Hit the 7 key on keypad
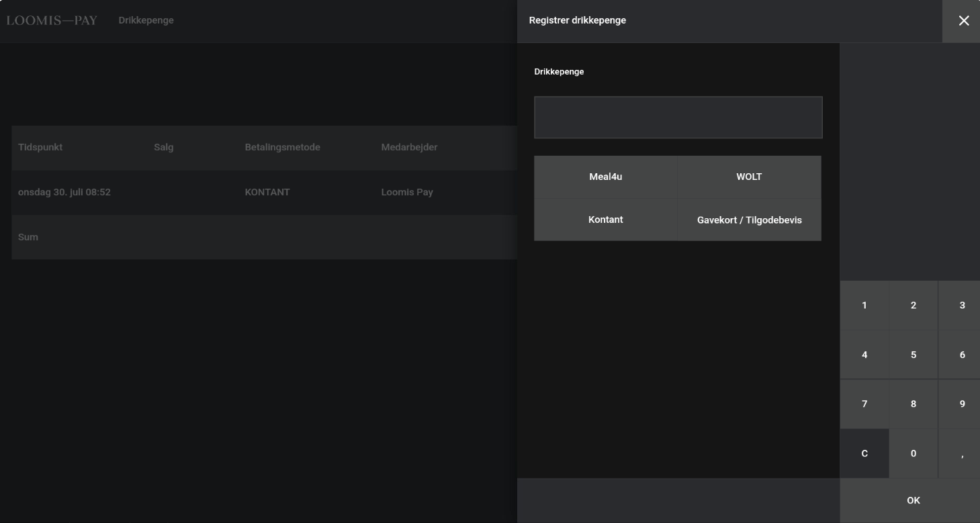 click(x=864, y=404)
